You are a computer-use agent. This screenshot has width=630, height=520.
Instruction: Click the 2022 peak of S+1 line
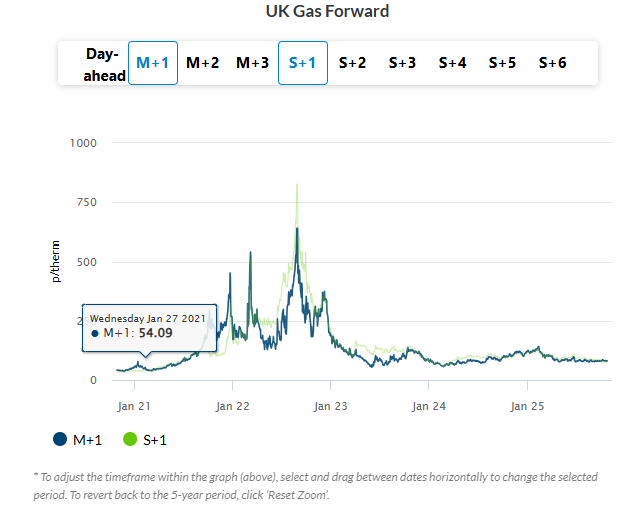[297, 186]
